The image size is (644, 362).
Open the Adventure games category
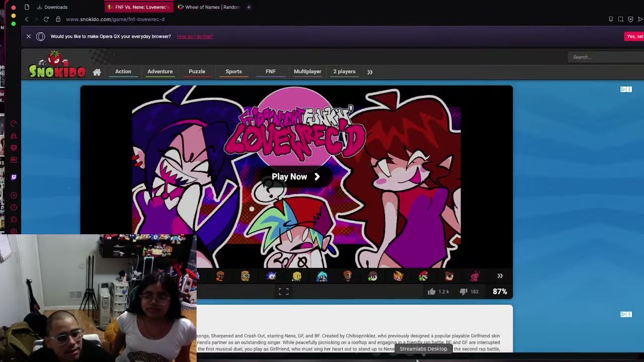tap(160, 71)
